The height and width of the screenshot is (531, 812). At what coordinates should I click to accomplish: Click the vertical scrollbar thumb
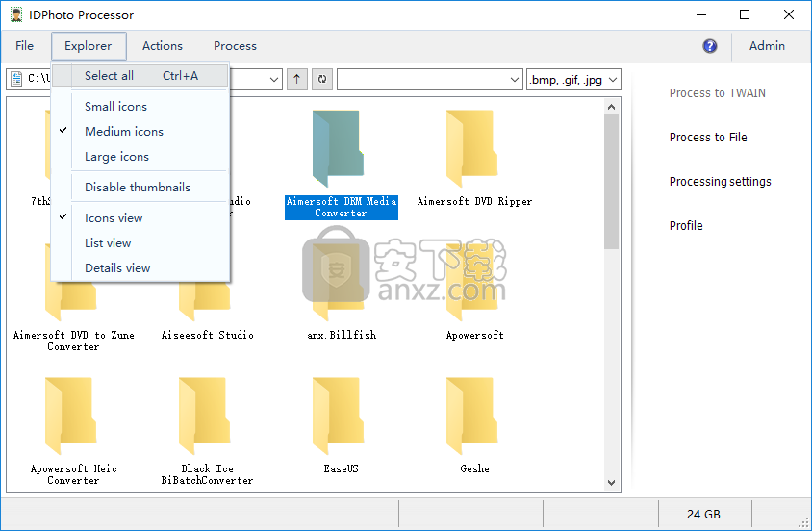pos(611,182)
